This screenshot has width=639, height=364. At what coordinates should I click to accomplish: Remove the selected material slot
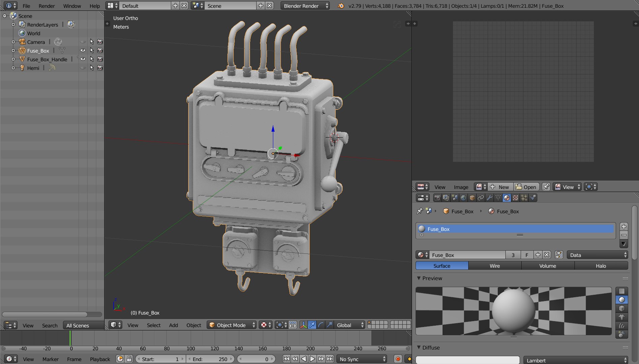pos(624,235)
